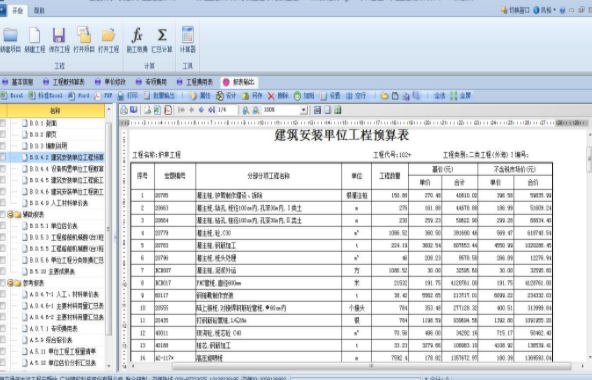Export report via Excel toolbar icon
This screenshot has height=380, width=592.
point(4,96)
